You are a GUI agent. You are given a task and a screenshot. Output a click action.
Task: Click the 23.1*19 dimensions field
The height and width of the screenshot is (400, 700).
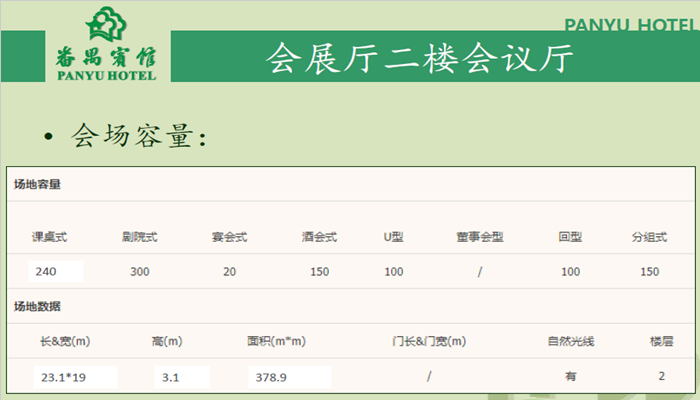75,377
